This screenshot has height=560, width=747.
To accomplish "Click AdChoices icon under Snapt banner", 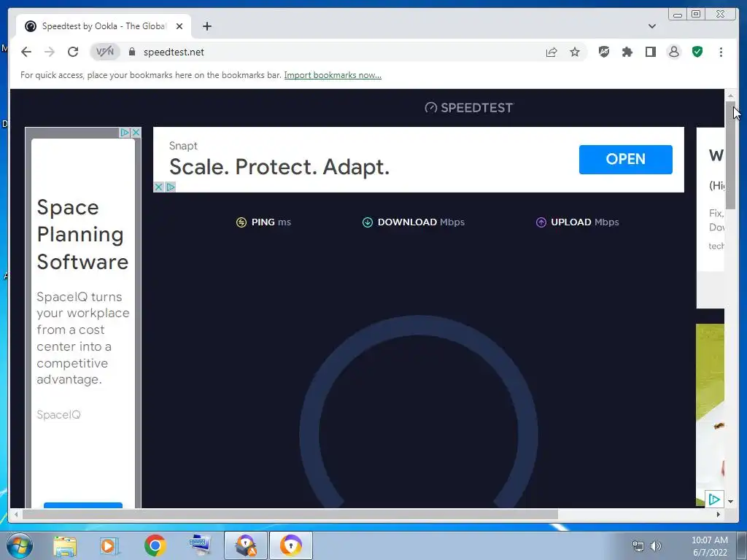I will 171,187.
